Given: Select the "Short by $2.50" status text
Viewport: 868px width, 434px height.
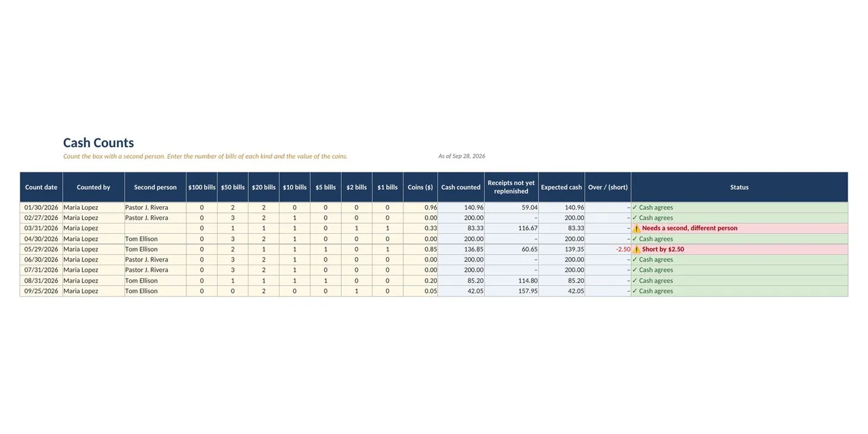Looking at the screenshot, I should tap(663, 249).
